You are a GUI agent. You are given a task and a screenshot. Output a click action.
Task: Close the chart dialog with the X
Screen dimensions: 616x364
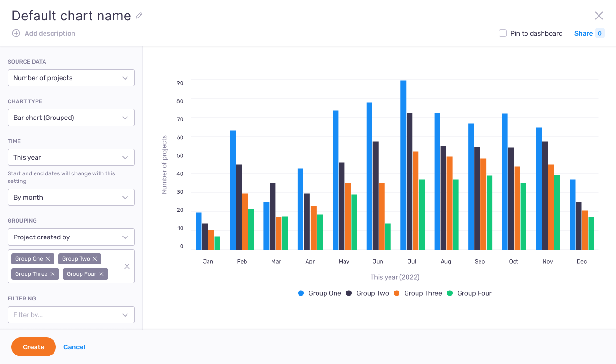(599, 16)
